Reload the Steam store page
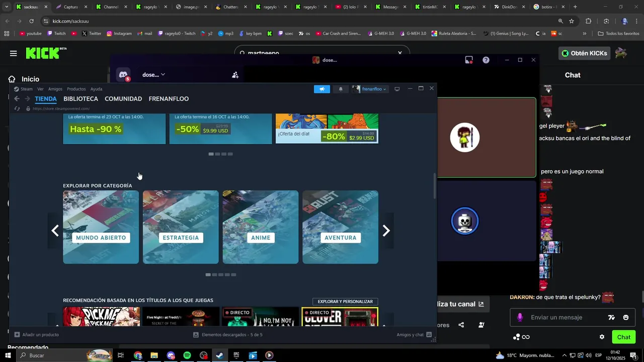Viewport: 644px width, 362px height. 17,109
